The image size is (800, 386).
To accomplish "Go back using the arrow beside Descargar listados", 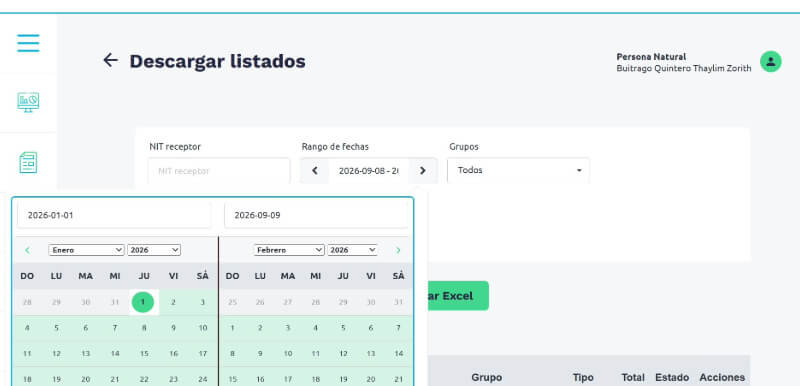I will 110,60.
